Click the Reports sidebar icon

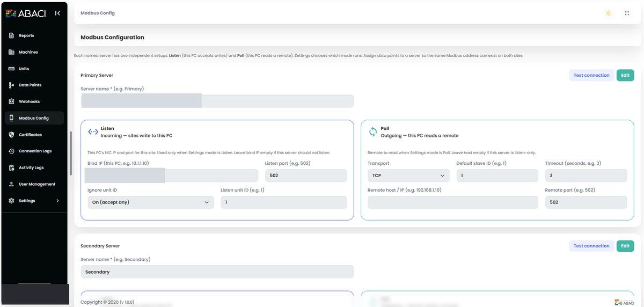pyautogui.click(x=12, y=35)
